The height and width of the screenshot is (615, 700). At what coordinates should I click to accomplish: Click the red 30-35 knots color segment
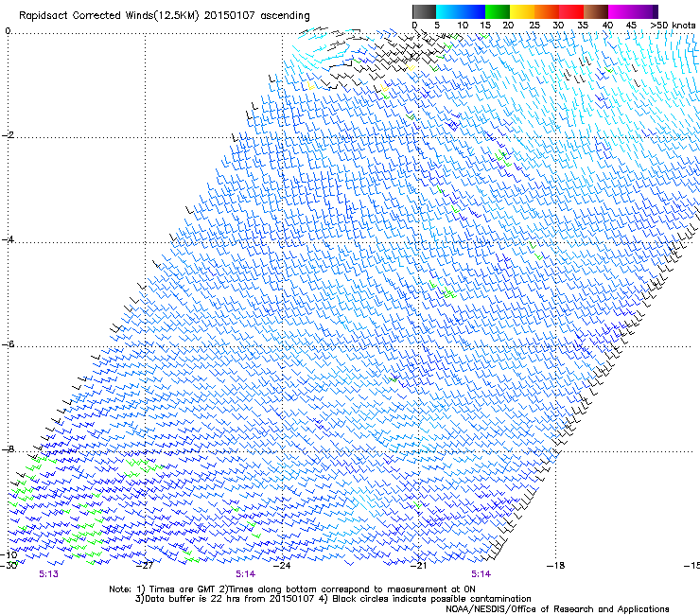(571, 11)
